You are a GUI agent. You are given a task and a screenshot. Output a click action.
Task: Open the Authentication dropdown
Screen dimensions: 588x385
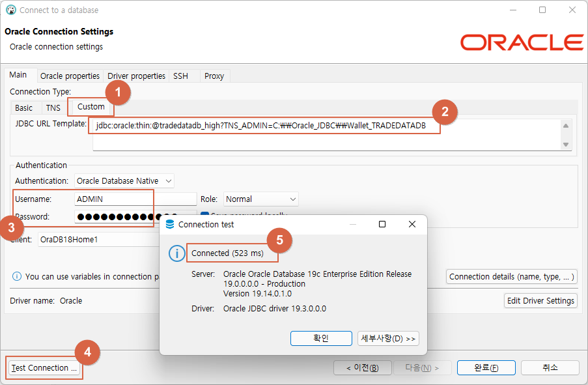[x=124, y=181]
